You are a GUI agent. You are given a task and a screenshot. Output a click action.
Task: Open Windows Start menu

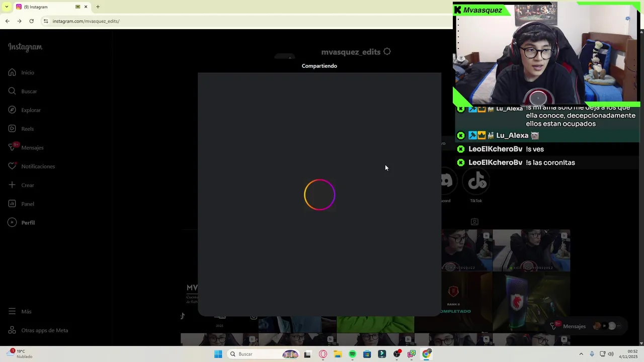pos(218,354)
